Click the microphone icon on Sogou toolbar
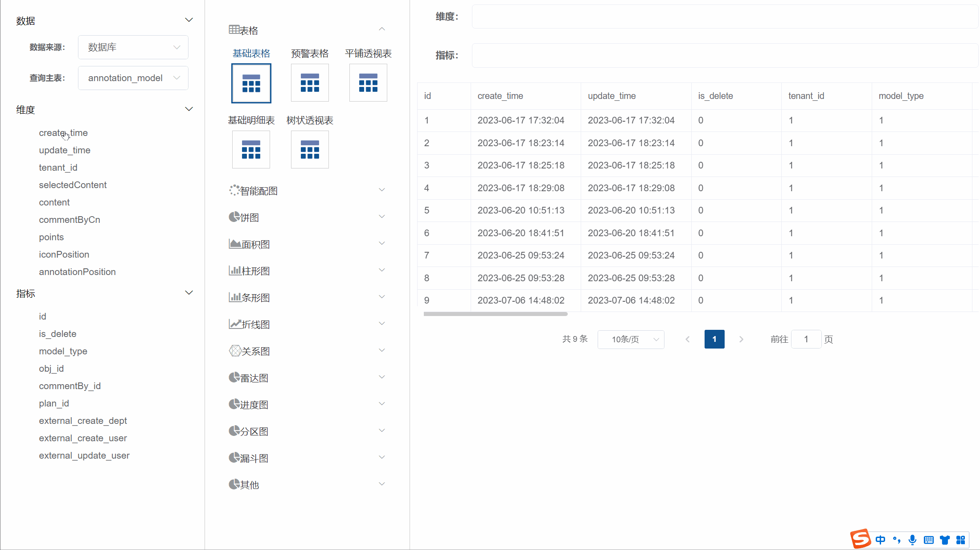980x550 pixels. (913, 540)
